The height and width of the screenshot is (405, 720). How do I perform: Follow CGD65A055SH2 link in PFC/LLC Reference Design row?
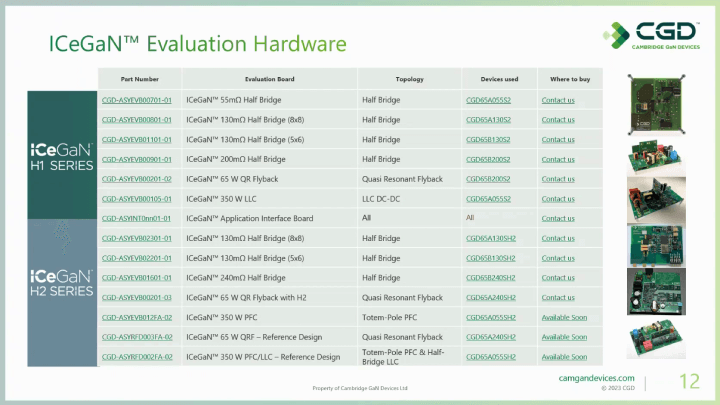491,357
